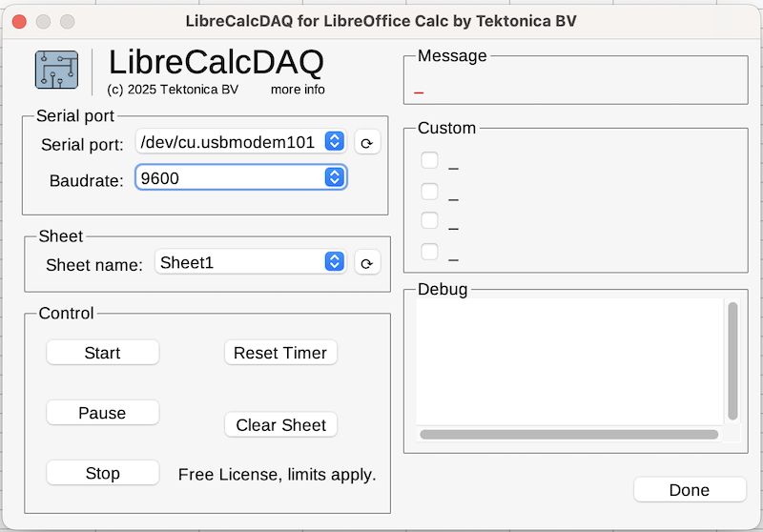Click the Clear Sheet button
The width and height of the screenshot is (763, 532).
pyautogui.click(x=280, y=424)
